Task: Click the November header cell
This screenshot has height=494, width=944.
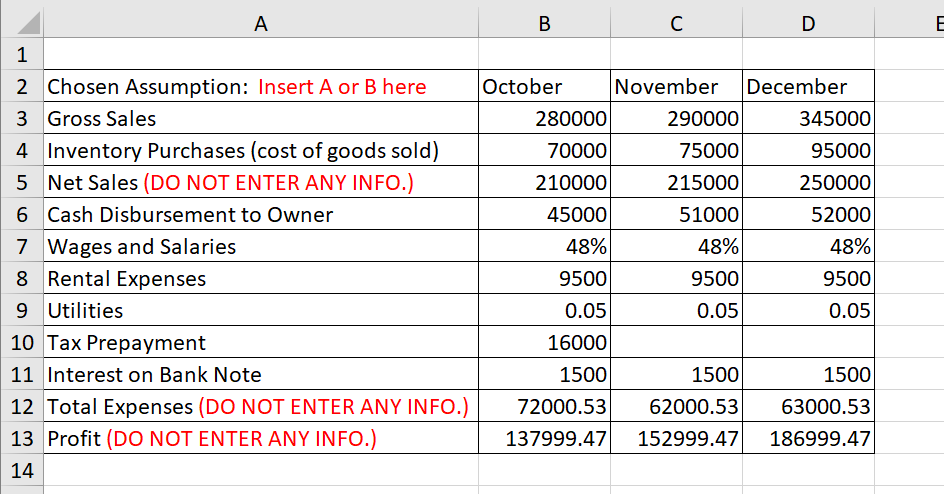Action: 676,86
